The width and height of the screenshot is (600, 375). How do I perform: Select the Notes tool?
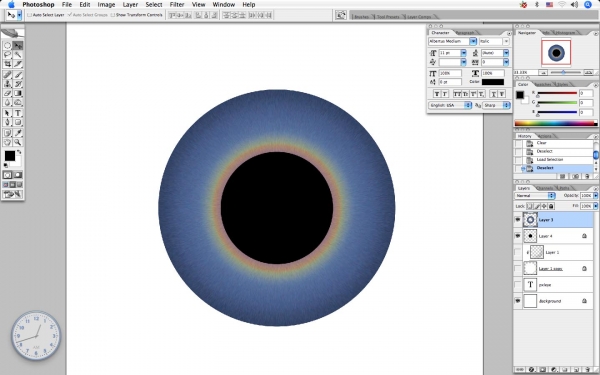coord(7,133)
